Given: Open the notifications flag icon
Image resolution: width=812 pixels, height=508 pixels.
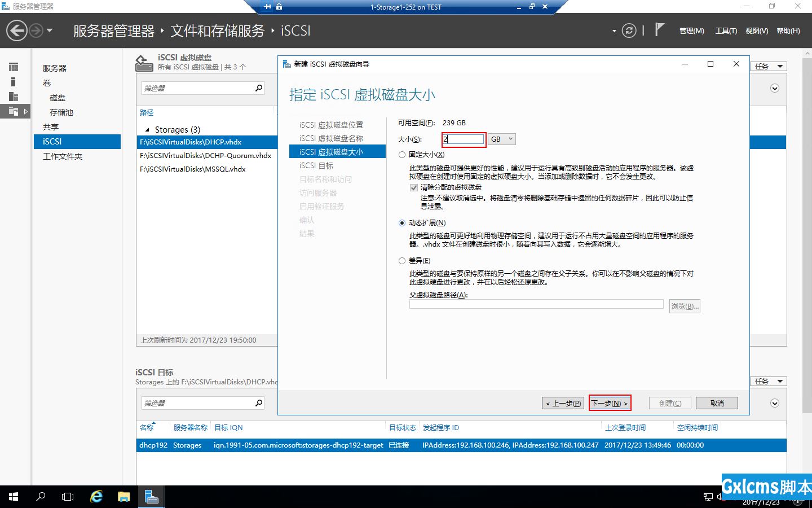Looking at the screenshot, I should (x=659, y=29).
